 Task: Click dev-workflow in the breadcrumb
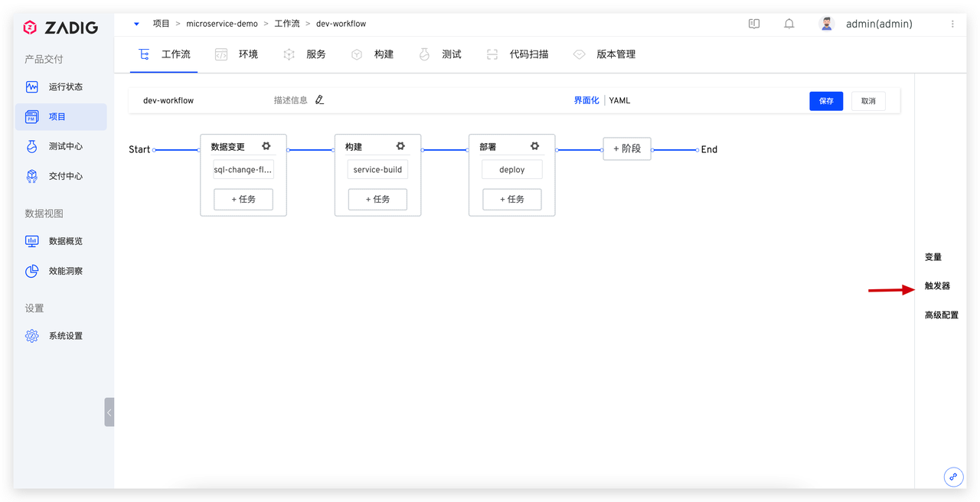click(341, 24)
